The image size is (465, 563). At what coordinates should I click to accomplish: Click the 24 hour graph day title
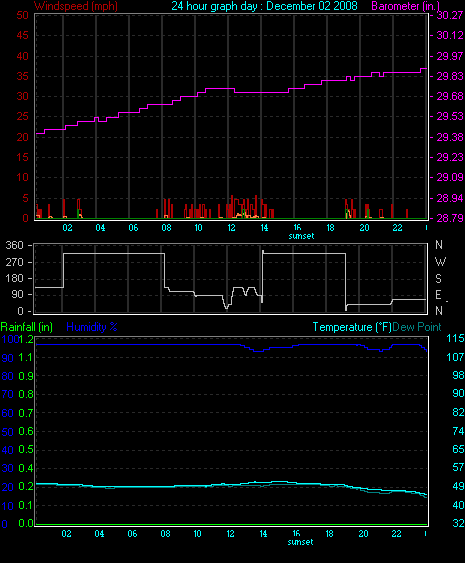[x=264, y=6]
